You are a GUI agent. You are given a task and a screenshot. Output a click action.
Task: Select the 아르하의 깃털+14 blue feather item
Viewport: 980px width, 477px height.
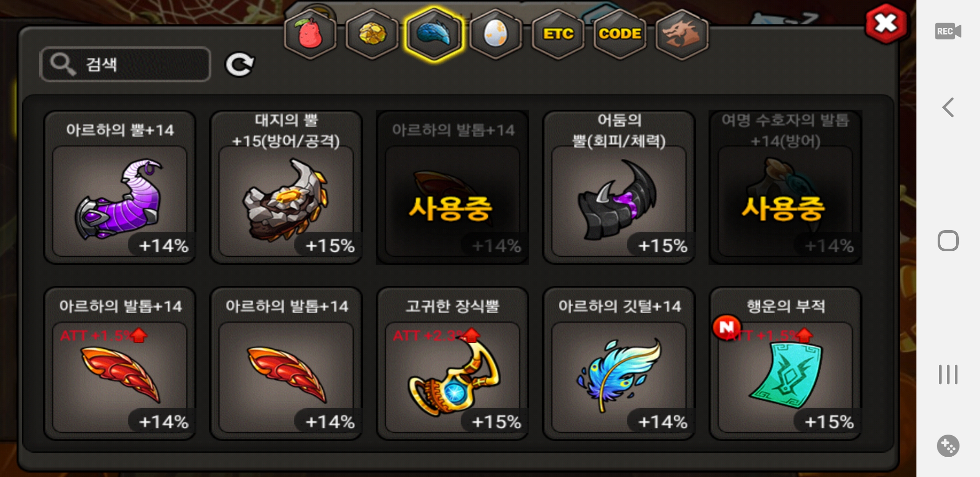pos(619,363)
